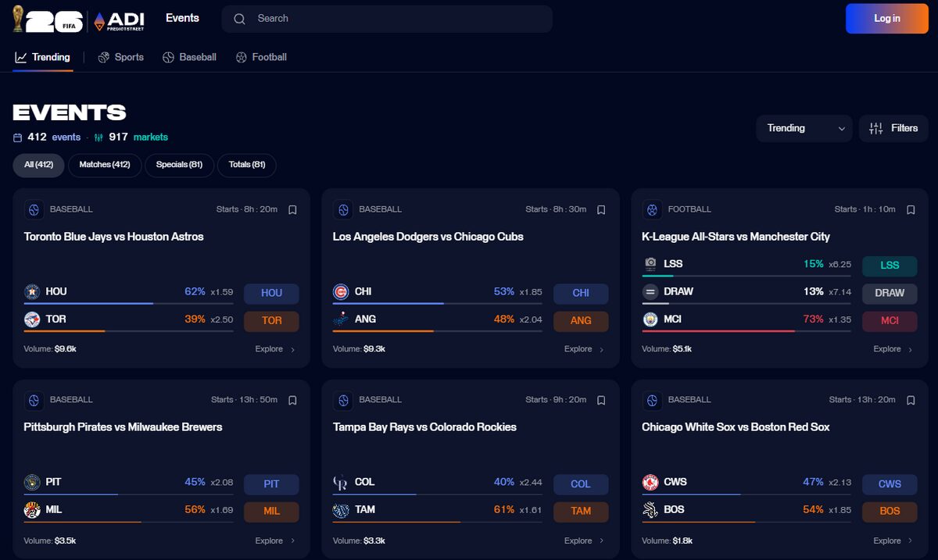Click the Manchester City team logo
Image resolution: width=938 pixels, height=560 pixels.
pos(650,319)
